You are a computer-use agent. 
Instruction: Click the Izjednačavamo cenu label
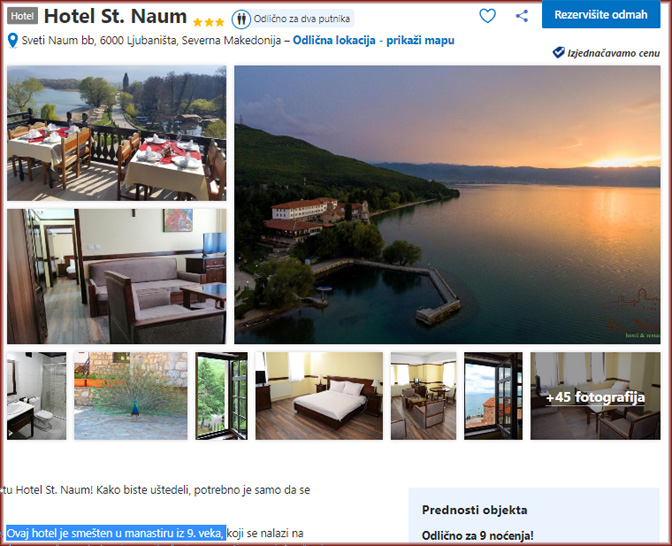613,53
